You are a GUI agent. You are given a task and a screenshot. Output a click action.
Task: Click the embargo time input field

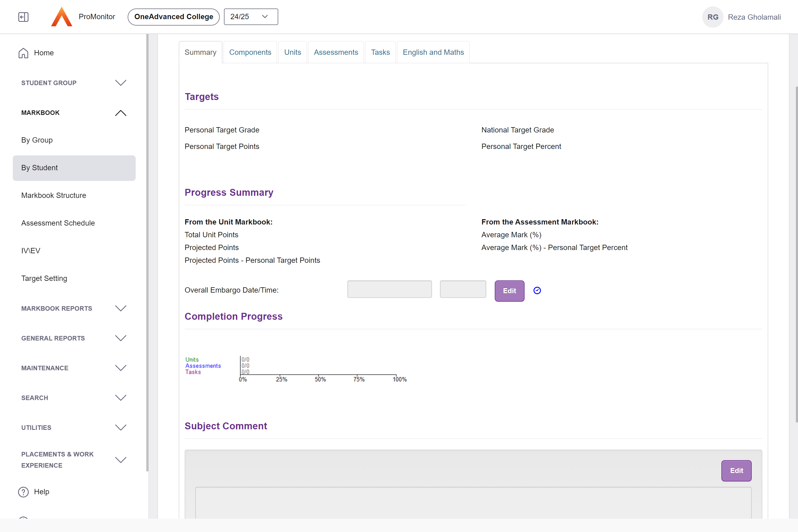pos(463,289)
